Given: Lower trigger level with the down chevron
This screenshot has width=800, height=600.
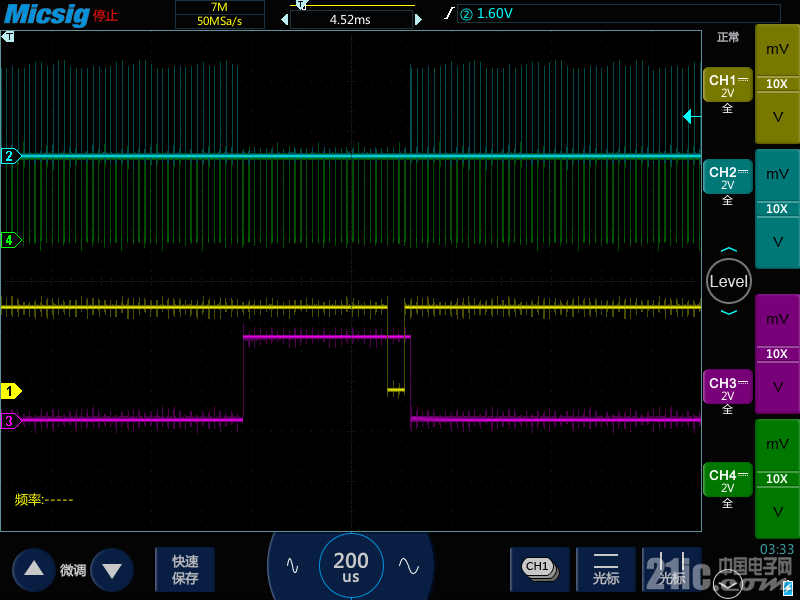Looking at the screenshot, I should point(729,312).
